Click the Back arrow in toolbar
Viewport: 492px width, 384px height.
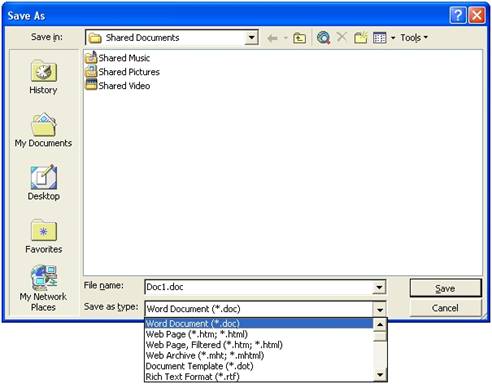pyautogui.click(x=272, y=38)
